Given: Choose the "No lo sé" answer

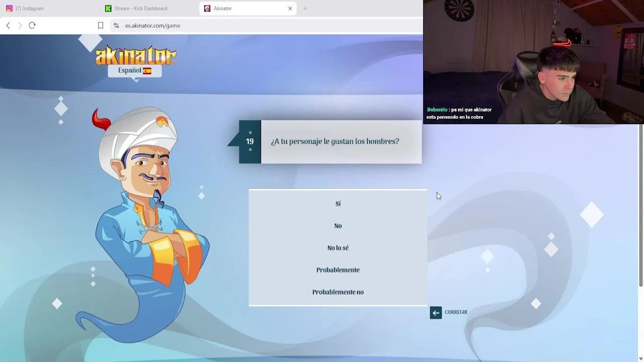Looking at the screenshot, I should pos(338,248).
